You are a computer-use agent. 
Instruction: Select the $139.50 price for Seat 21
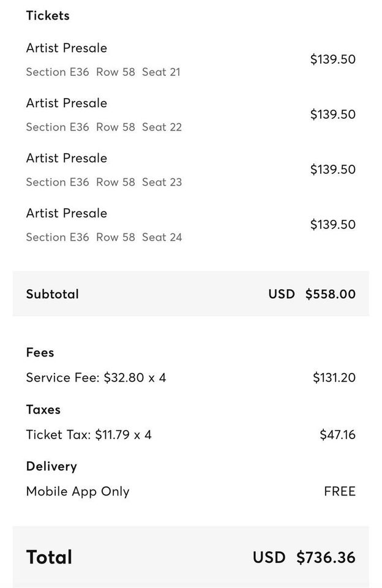coord(333,59)
